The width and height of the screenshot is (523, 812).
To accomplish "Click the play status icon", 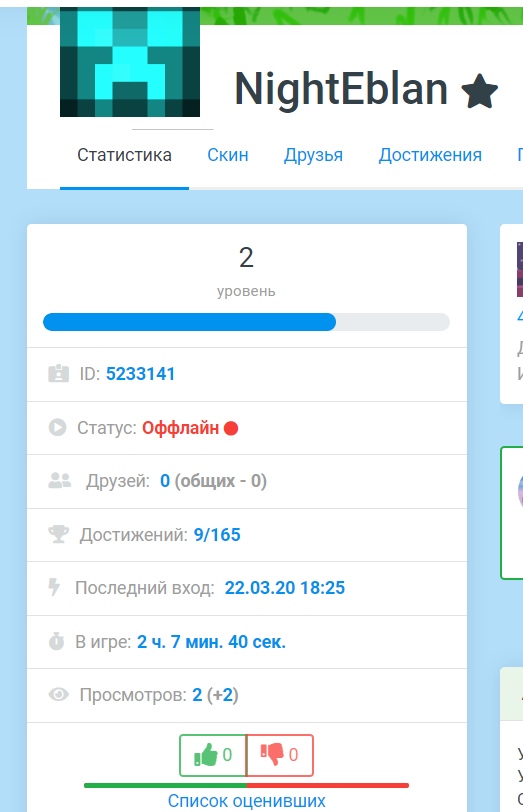I will [x=57, y=427].
